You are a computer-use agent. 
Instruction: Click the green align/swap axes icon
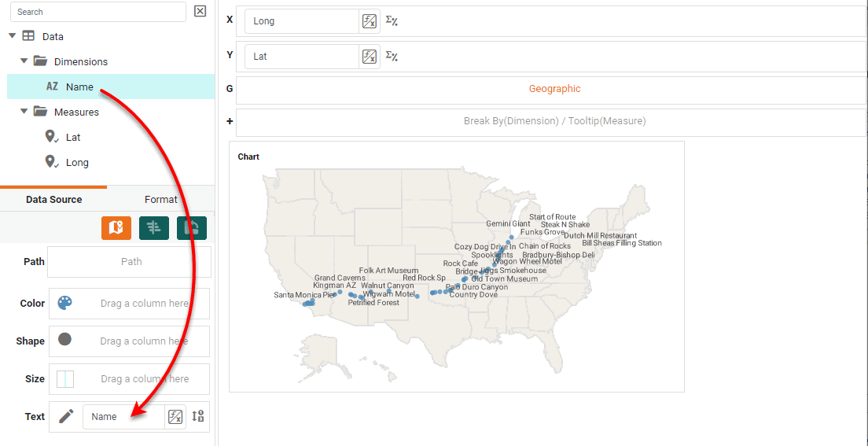pos(154,227)
